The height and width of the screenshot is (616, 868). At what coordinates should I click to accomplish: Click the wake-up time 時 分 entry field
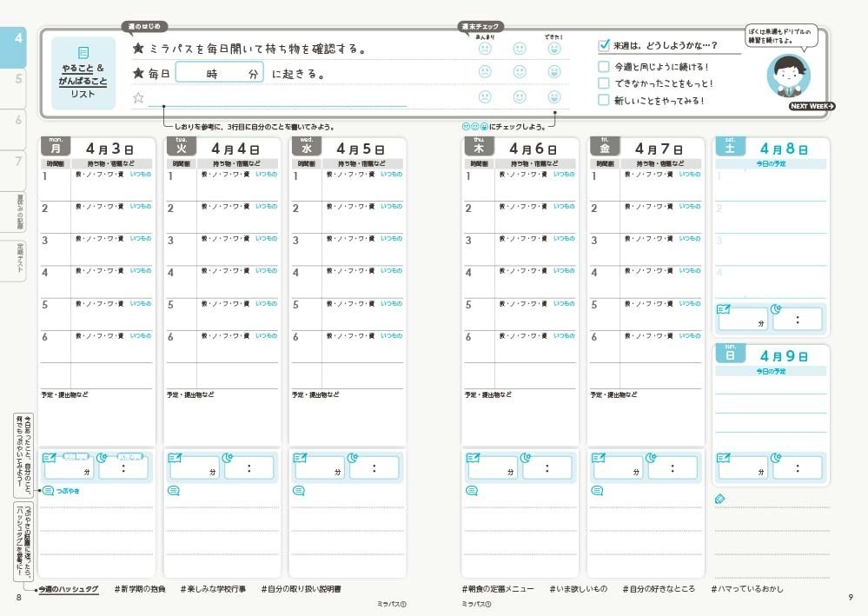coord(219,74)
